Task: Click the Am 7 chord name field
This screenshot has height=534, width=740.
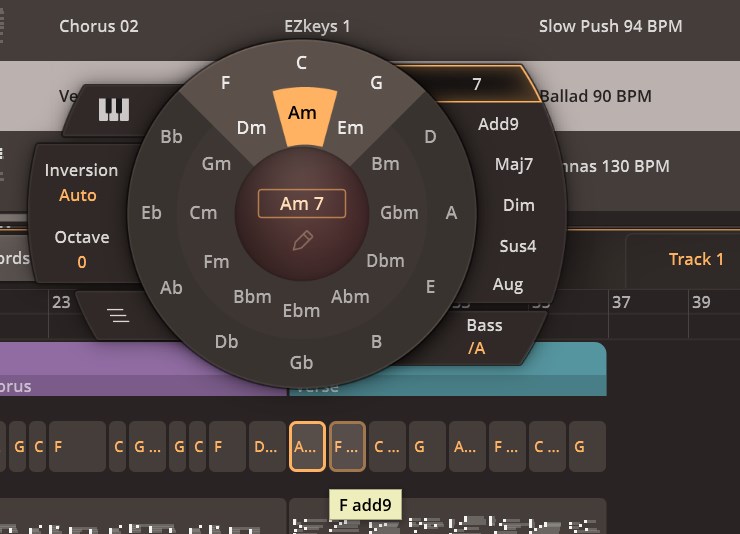Action: tap(302, 204)
